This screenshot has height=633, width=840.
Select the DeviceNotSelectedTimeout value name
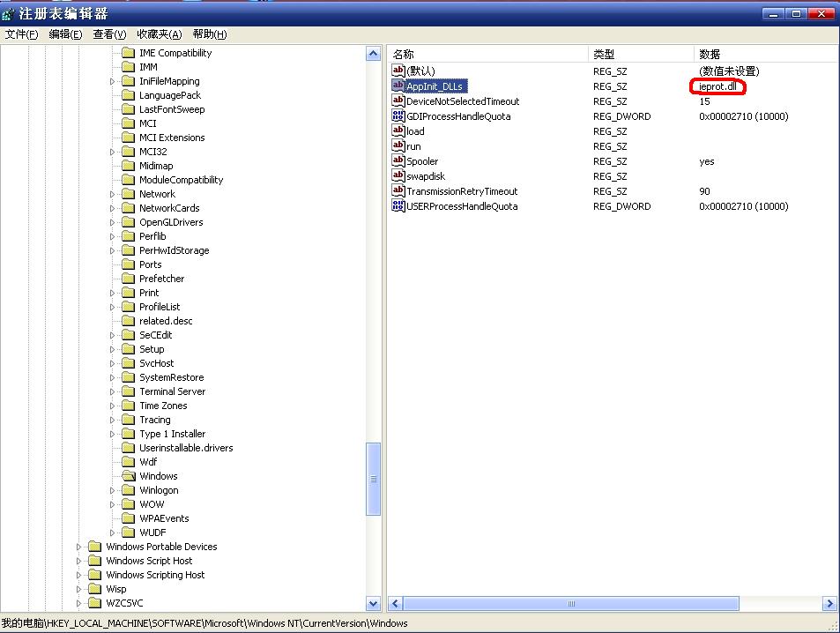(x=463, y=101)
